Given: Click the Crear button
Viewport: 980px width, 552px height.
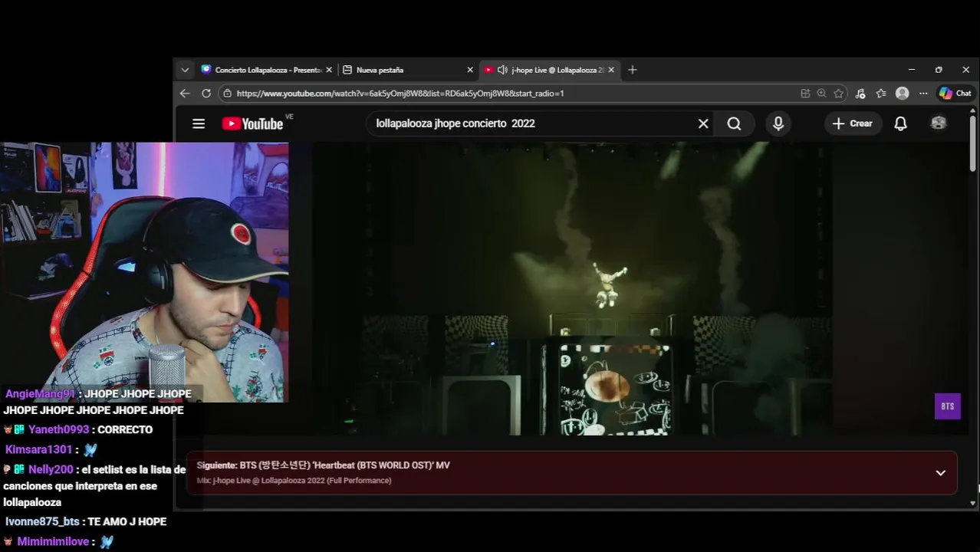Looking at the screenshot, I should click(853, 123).
